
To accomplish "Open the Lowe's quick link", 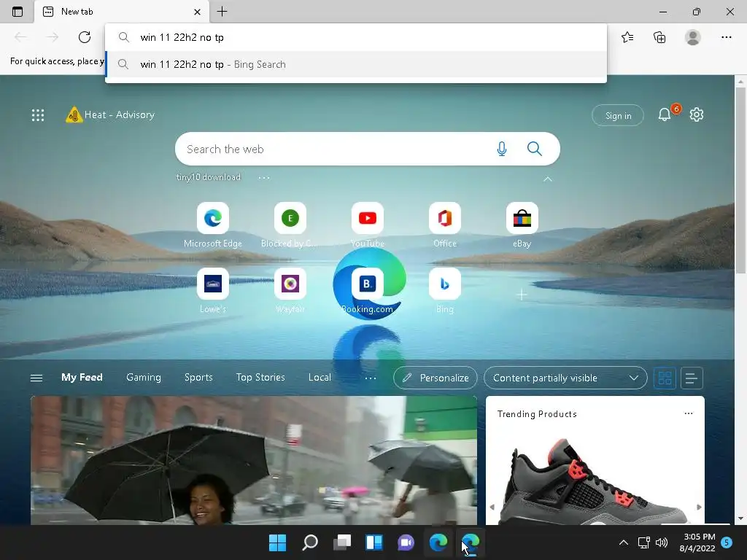I will point(213,290).
